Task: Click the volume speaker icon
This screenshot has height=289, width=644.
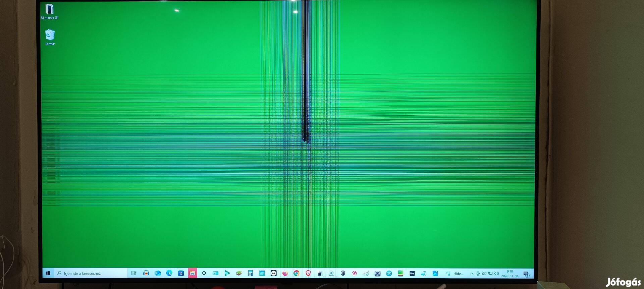Action: 496,274
